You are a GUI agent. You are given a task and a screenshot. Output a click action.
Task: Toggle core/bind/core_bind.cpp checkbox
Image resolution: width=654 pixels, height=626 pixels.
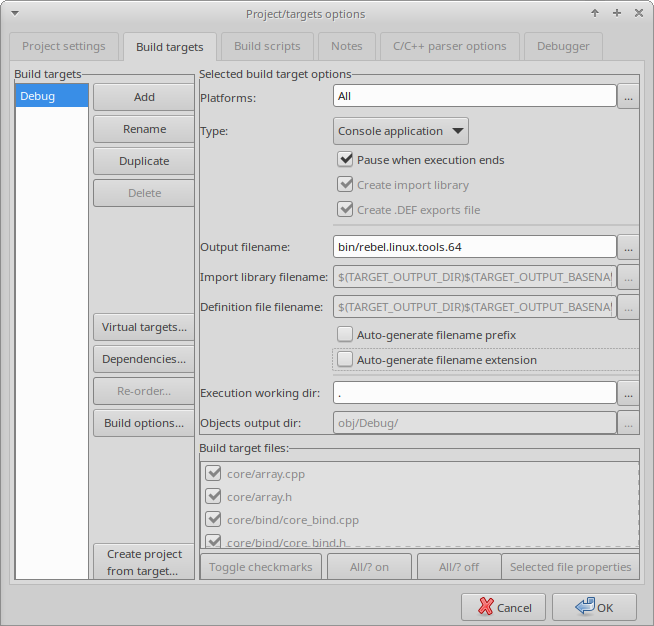(x=213, y=520)
